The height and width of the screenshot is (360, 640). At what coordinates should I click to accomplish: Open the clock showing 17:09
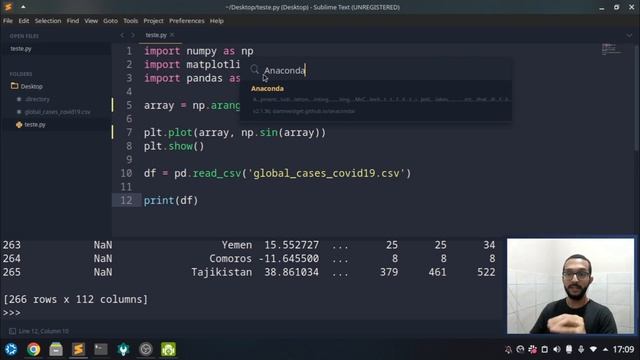(623, 349)
